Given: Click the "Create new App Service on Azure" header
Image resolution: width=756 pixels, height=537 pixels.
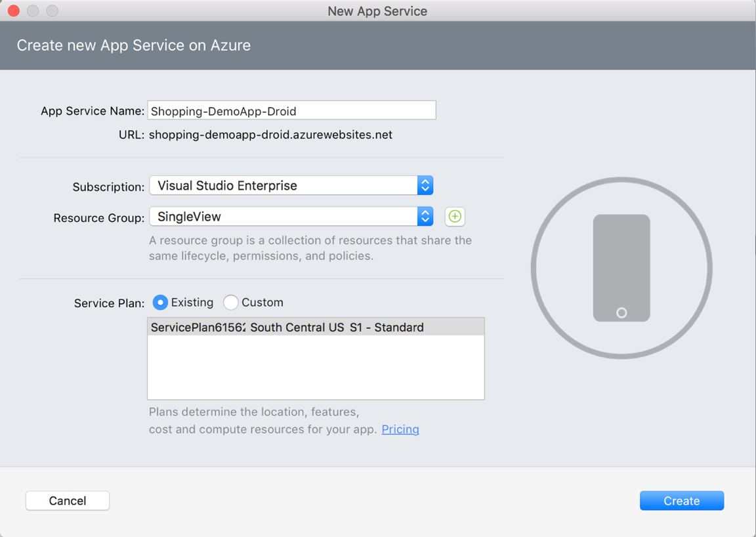Looking at the screenshot, I should pyautogui.click(x=134, y=46).
